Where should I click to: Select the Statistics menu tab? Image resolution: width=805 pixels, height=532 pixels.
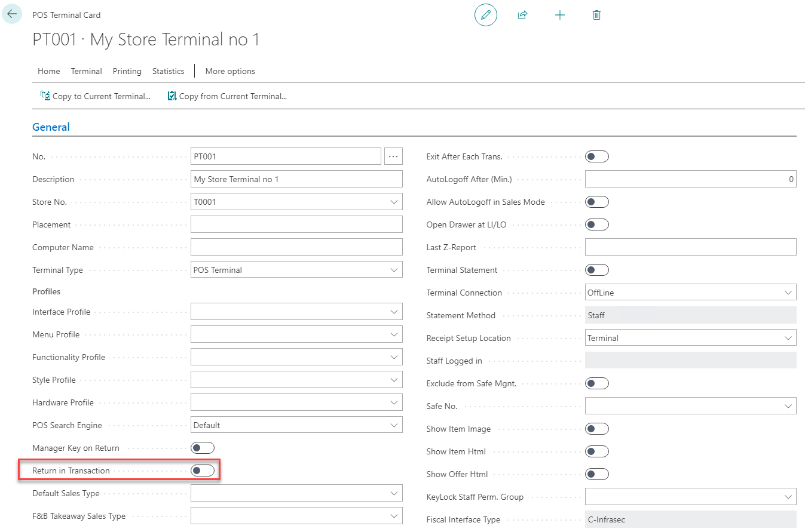(168, 71)
